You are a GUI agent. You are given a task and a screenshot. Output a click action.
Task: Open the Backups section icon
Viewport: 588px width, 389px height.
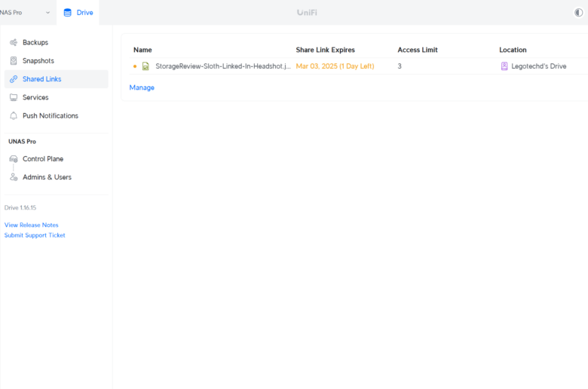click(14, 42)
